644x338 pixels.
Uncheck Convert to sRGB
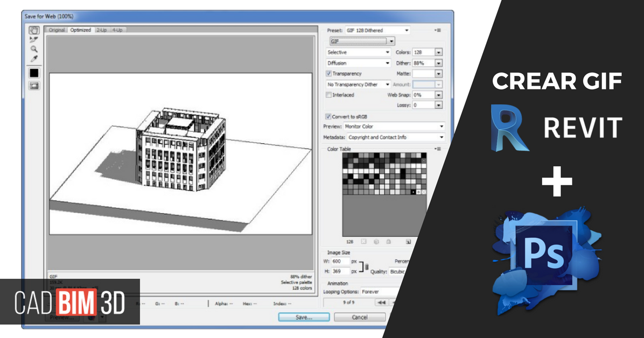tap(328, 116)
